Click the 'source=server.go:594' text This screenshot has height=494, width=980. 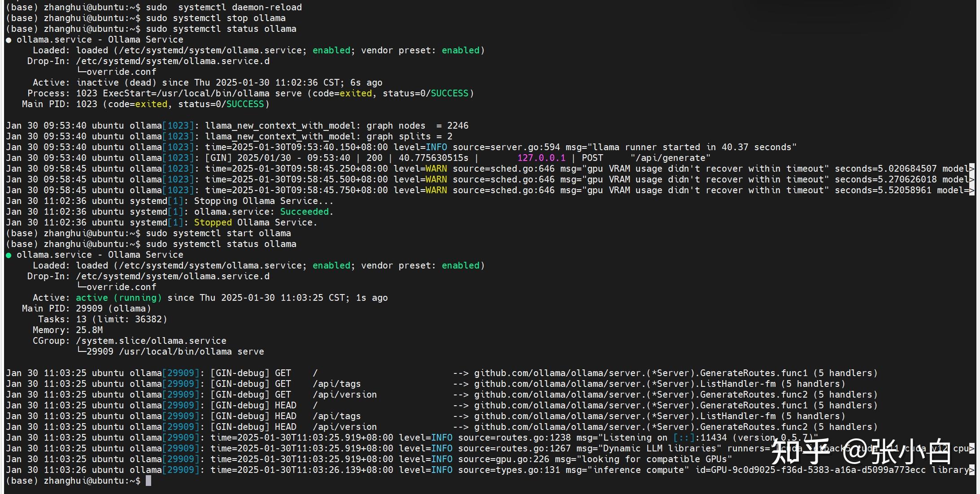point(506,147)
